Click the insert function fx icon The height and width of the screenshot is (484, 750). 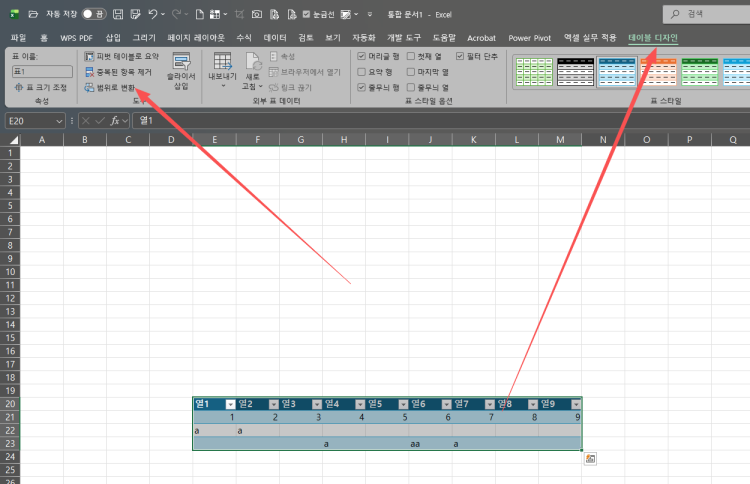pyautogui.click(x=115, y=120)
